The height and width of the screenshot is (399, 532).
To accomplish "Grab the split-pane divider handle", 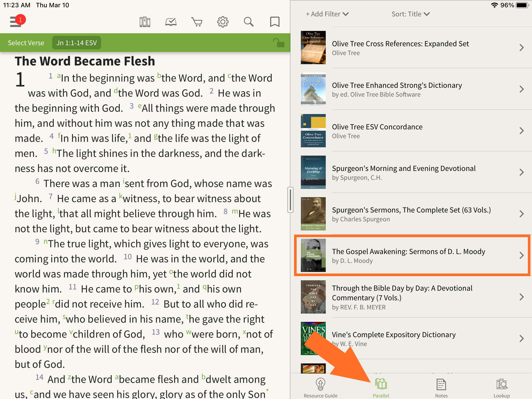I will click(290, 199).
